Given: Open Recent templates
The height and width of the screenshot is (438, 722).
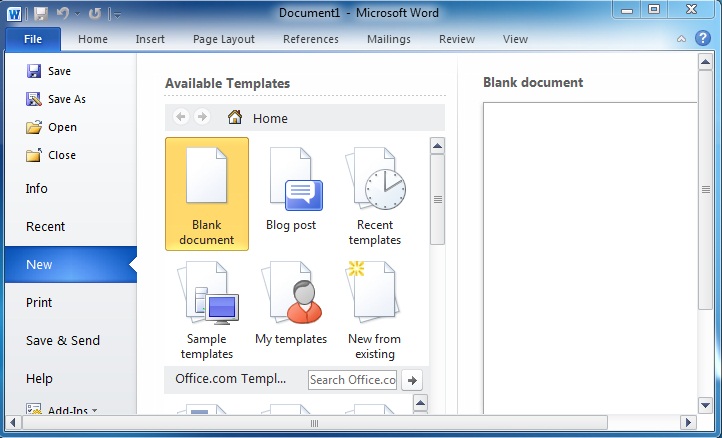Looking at the screenshot, I should pos(375,194).
